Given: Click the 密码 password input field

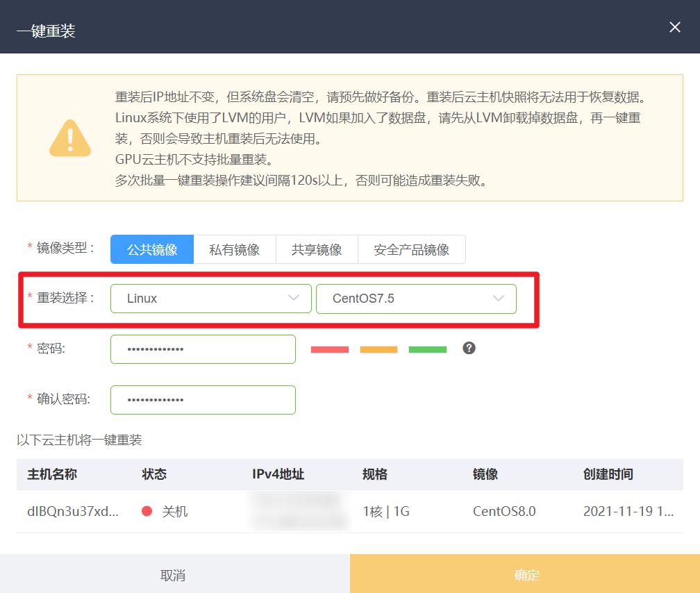Looking at the screenshot, I should (203, 349).
